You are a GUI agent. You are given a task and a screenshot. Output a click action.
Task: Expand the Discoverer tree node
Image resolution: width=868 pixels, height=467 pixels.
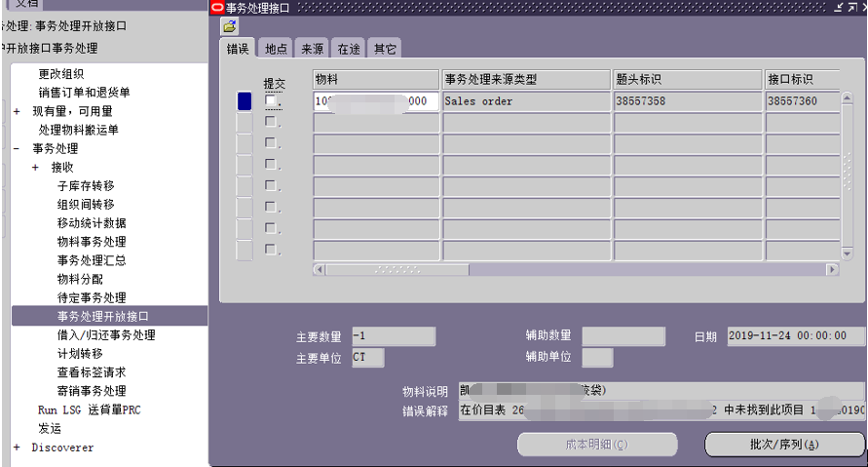(17, 448)
